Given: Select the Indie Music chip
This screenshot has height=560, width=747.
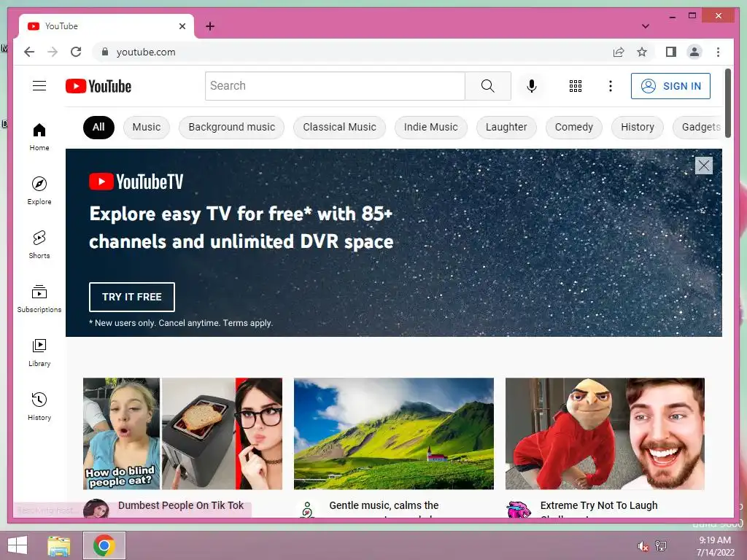Looking at the screenshot, I should pyautogui.click(x=430, y=127).
